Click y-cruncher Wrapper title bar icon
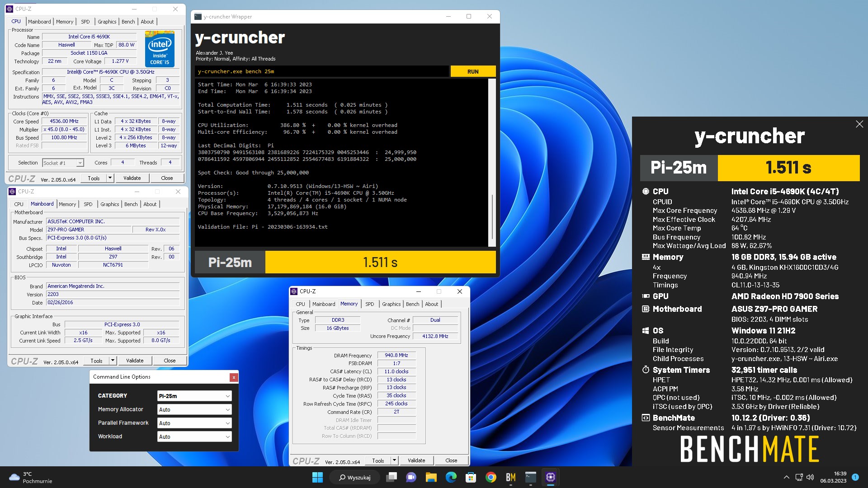The width and height of the screenshot is (868, 488). pos(198,17)
